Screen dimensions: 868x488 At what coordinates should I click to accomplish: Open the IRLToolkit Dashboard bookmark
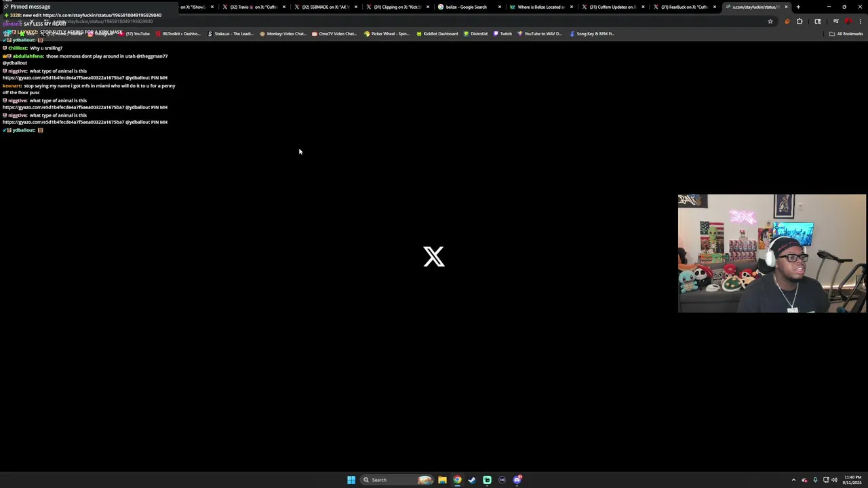coord(178,33)
